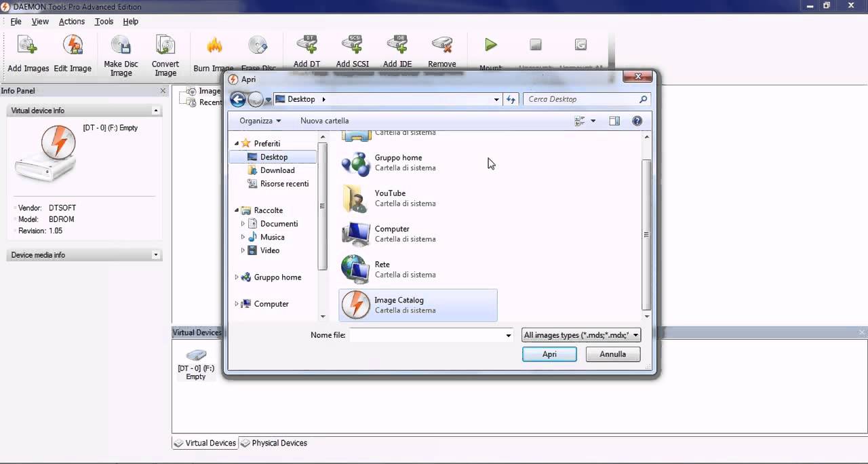The width and height of the screenshot is (868, 464).
Task: Open the Tools menu
Action: click(104, 22)
